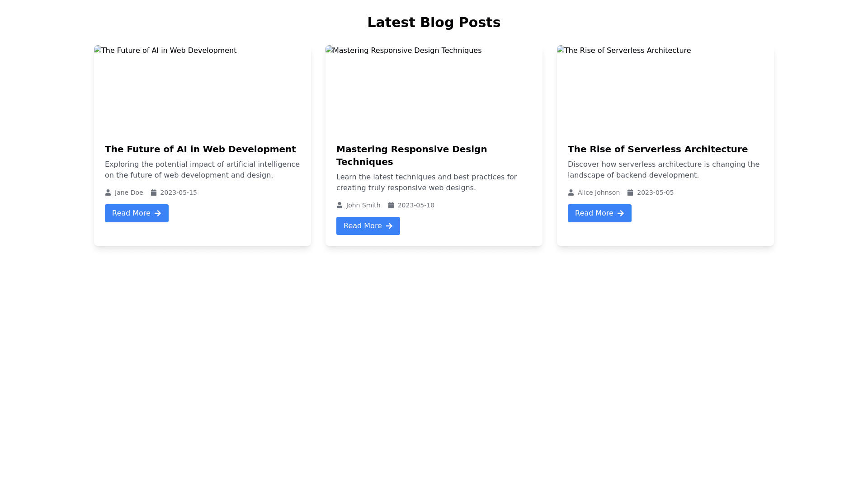868x488 pixels.
Task: Click the Responsive Design Techniques image
Action: [434, 89]
